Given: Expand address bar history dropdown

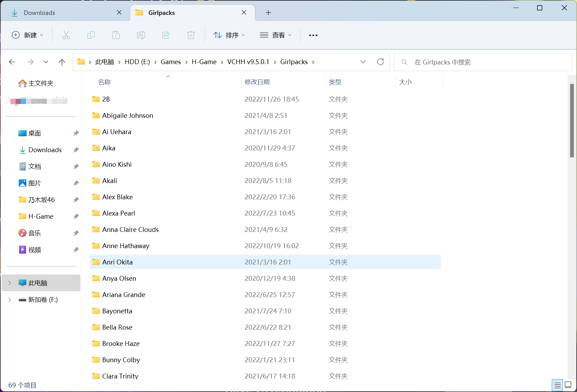Looking at the screenshot, I should point(363,62).
